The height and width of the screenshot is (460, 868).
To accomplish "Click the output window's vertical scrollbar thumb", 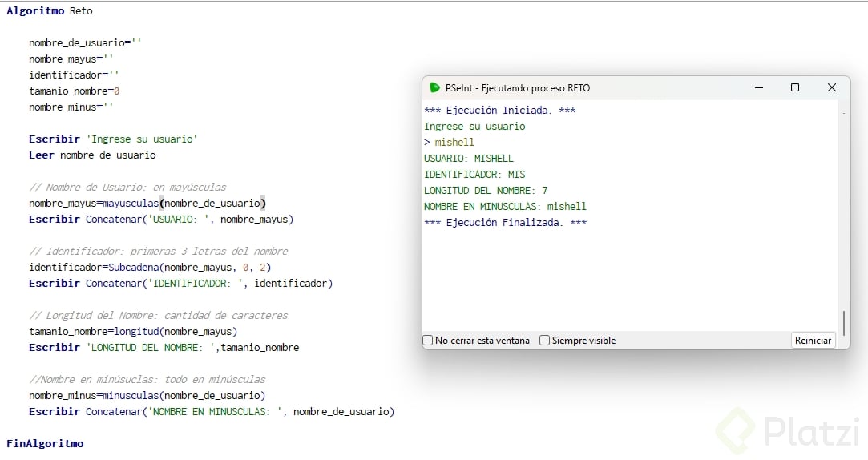I will click(843, 324).
